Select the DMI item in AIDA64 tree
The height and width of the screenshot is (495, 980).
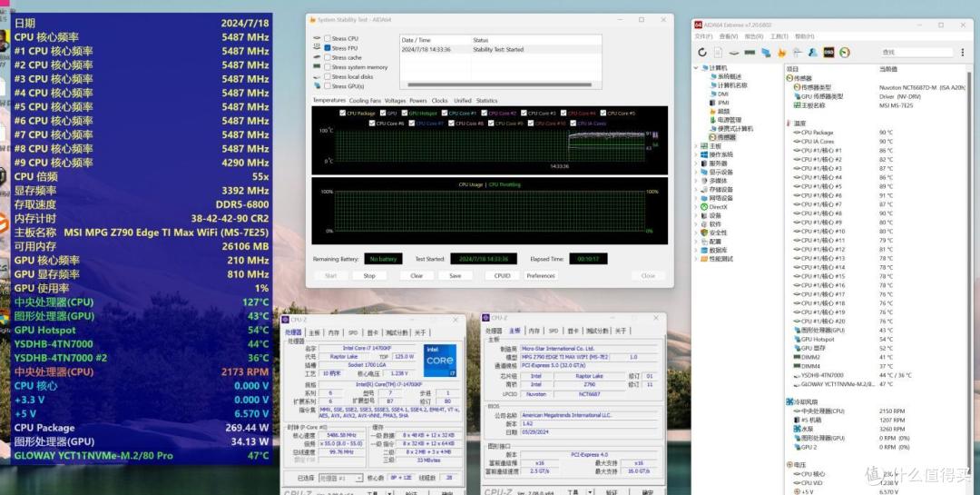719,94
